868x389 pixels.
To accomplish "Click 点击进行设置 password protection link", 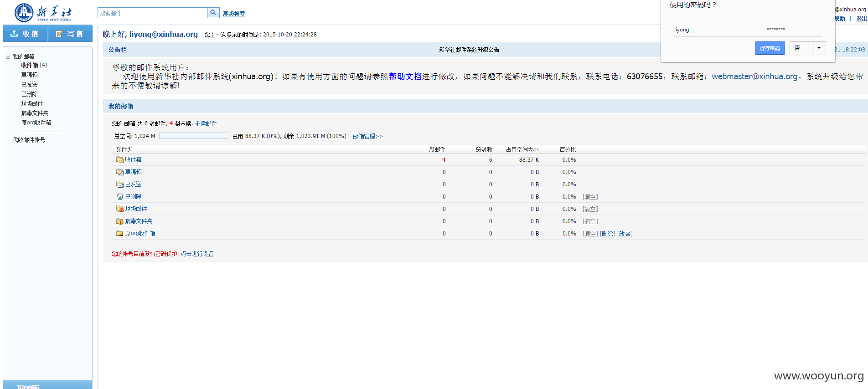I will [197, 254].
